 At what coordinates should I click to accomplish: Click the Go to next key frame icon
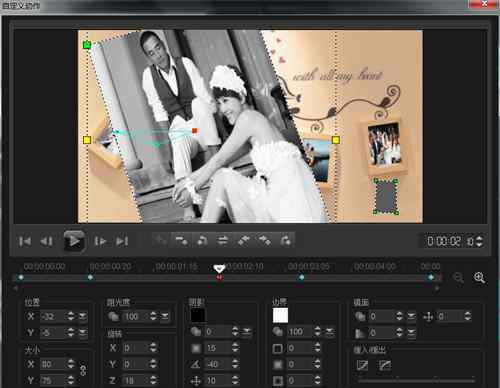(x=286, y=240)
